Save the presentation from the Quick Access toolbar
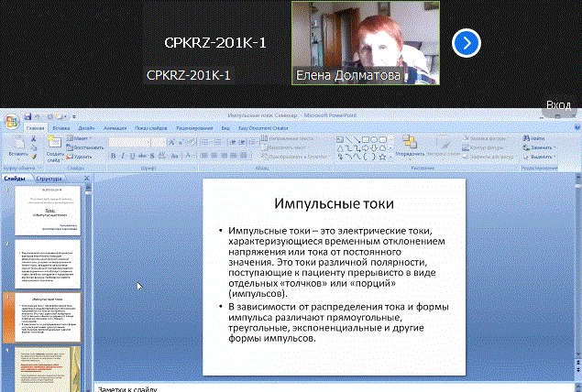 [27, 116]
